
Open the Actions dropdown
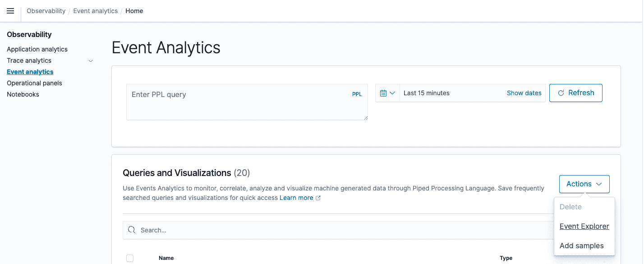click(584, 184)
